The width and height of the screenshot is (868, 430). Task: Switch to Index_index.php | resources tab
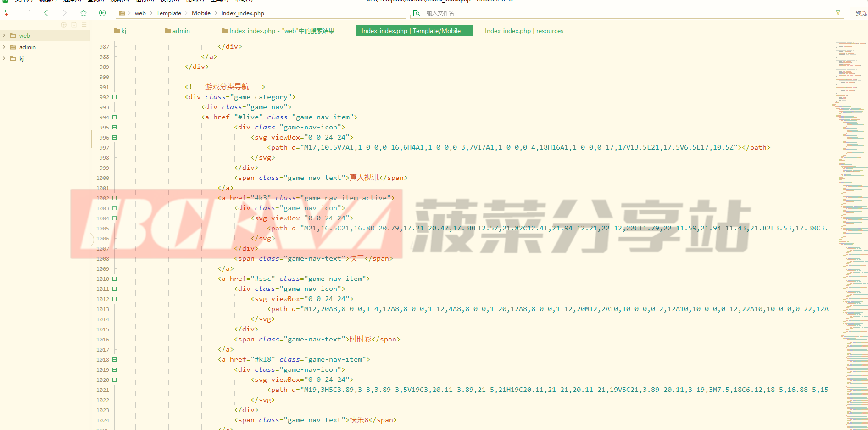point(523,31)
